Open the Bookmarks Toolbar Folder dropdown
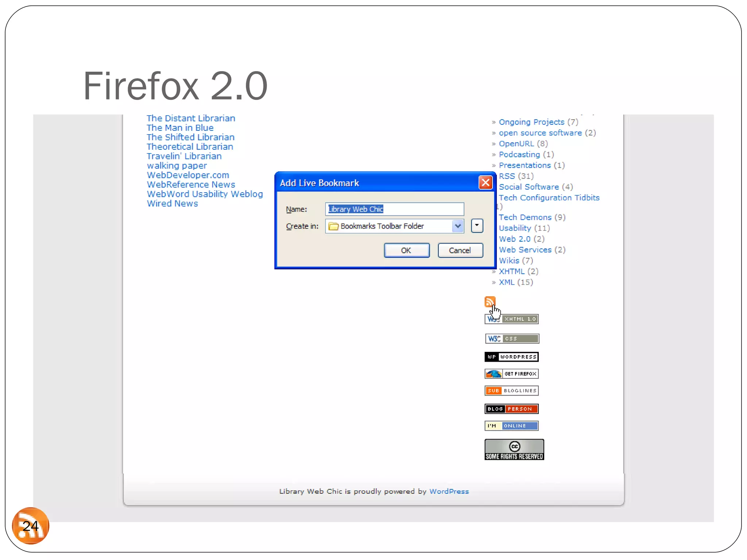 point(458,226)
